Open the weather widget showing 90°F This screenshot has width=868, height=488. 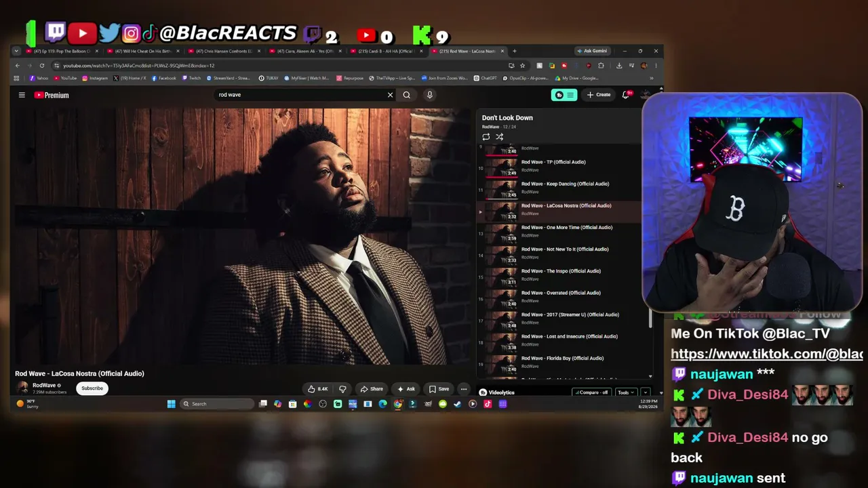pos(27,404)
